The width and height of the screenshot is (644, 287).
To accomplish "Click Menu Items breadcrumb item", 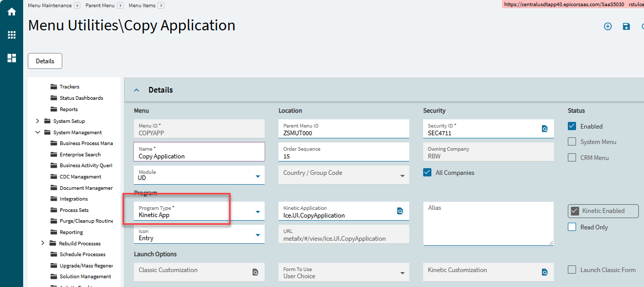I will tap(142, 5).
